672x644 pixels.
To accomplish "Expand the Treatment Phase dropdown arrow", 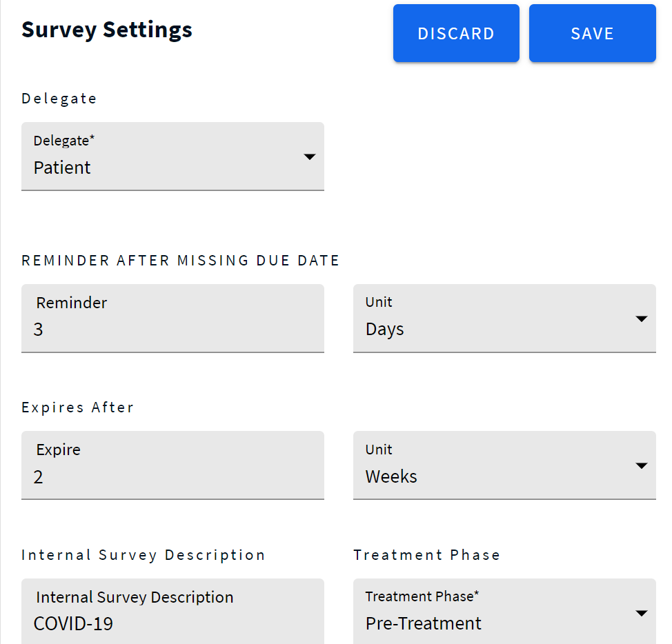I will pos(641,614).
